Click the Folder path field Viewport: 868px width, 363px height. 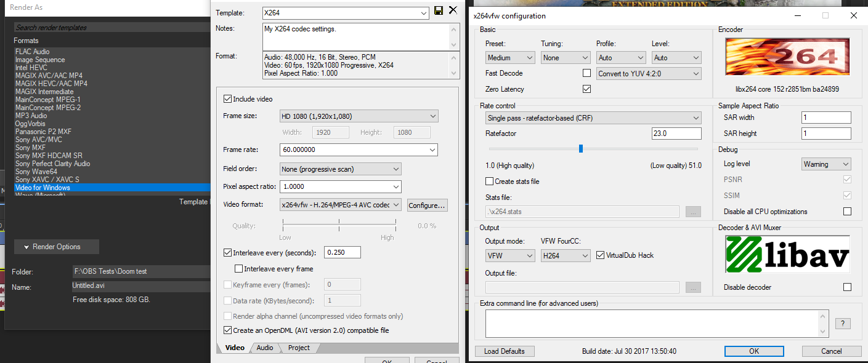click(141, 271)
